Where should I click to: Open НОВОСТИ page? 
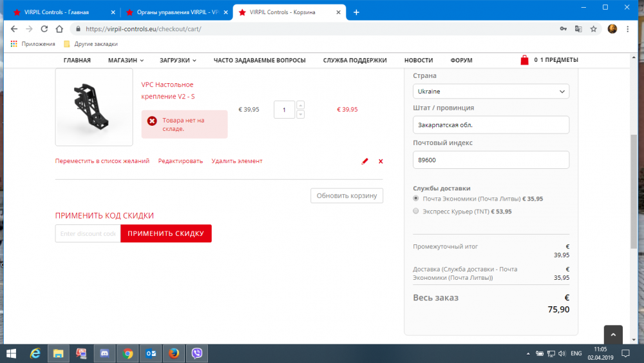(419, 60)
